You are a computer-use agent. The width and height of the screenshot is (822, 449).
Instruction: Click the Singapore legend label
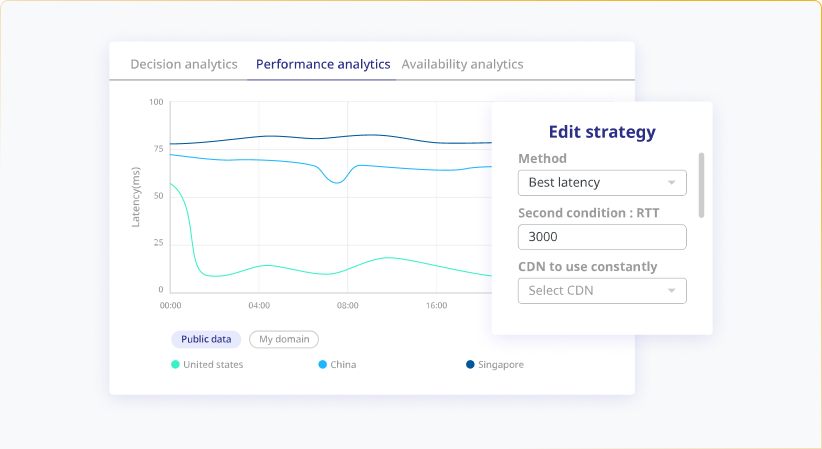pos(501,365)
